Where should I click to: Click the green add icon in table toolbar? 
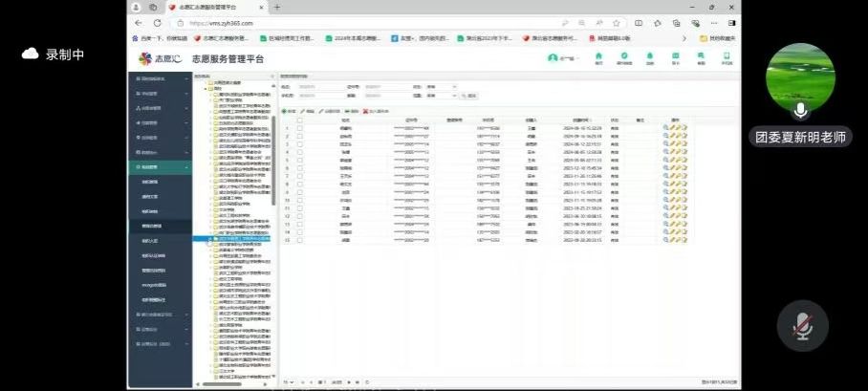287,111
